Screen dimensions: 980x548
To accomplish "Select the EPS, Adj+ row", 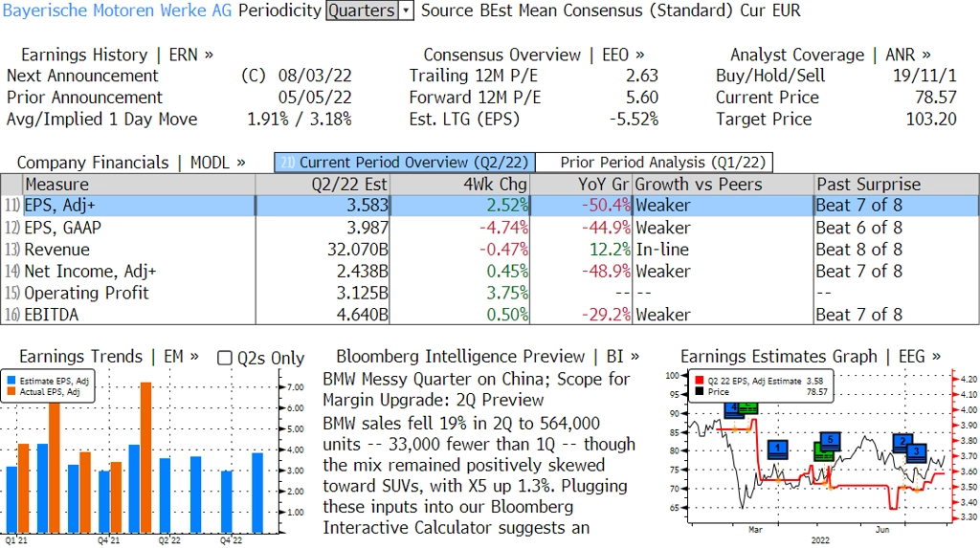I will (490, 206).
